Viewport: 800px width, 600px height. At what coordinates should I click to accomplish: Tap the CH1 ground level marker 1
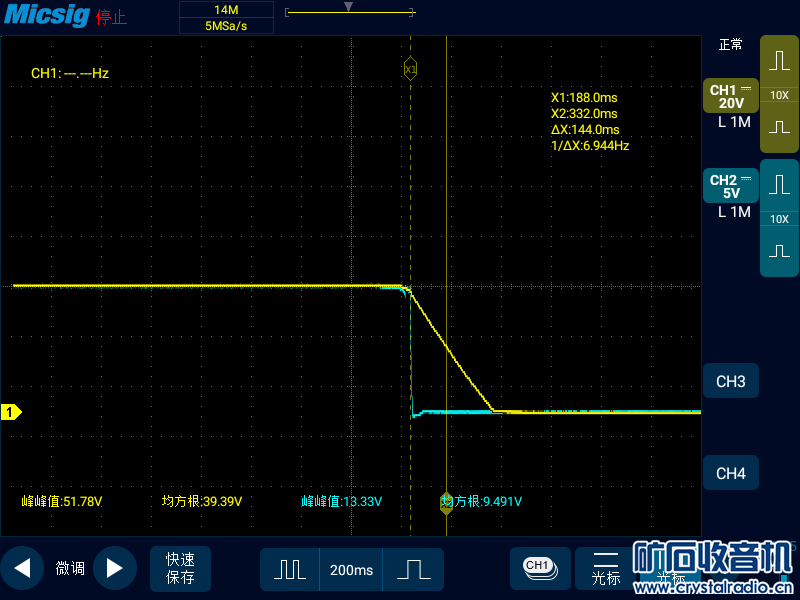tap(11, 412)
